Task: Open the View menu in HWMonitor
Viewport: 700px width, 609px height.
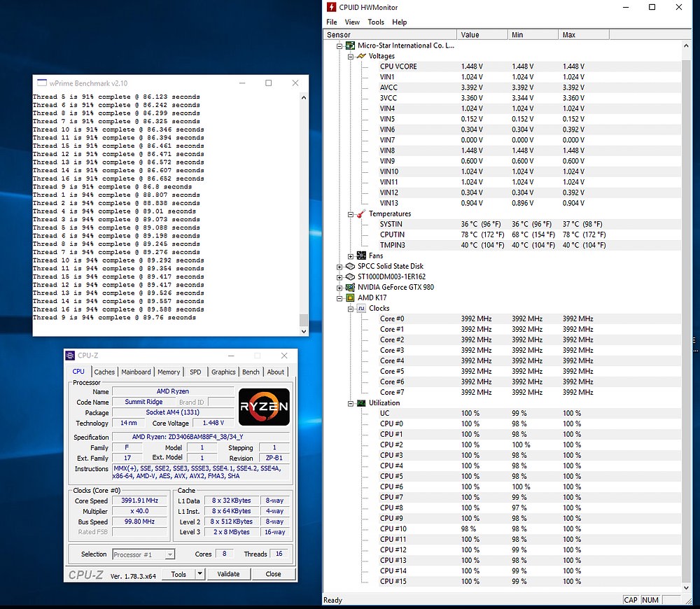Action: tap(352, 22)
